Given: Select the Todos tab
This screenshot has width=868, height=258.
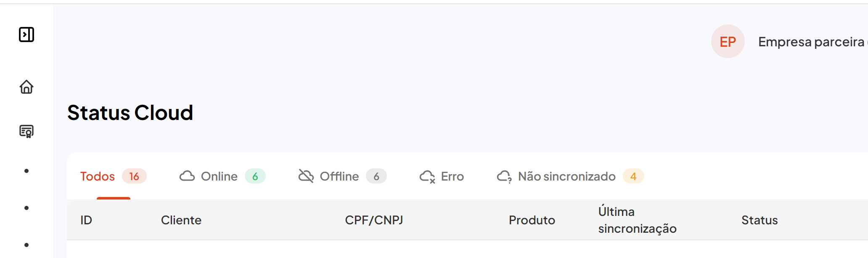Looking at the screenshot, I should pos(98,176).
